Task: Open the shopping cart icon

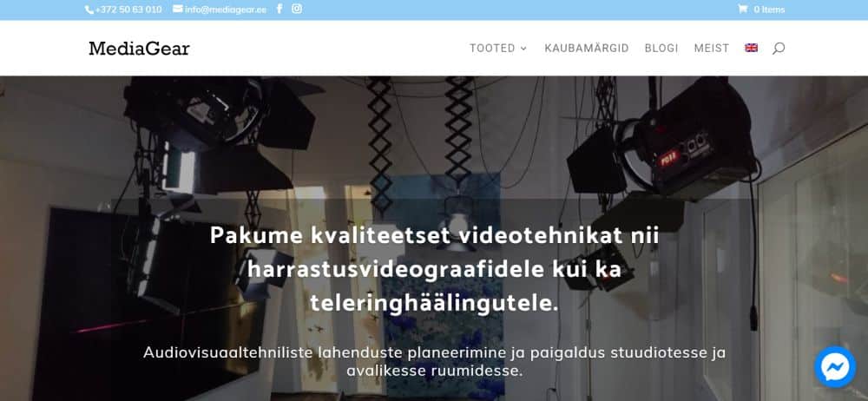Action: pyautogui.click(x=742, y=9)
